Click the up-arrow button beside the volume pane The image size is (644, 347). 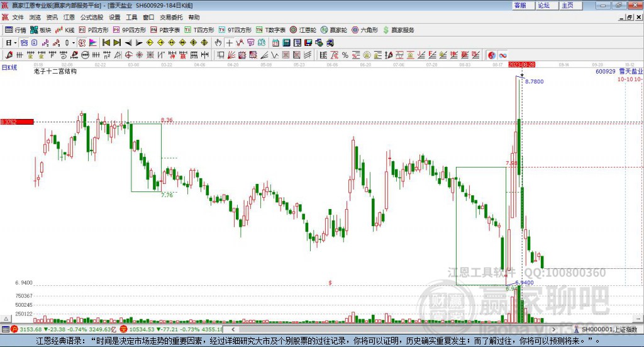pyautogui.click(x=6, y=319)
